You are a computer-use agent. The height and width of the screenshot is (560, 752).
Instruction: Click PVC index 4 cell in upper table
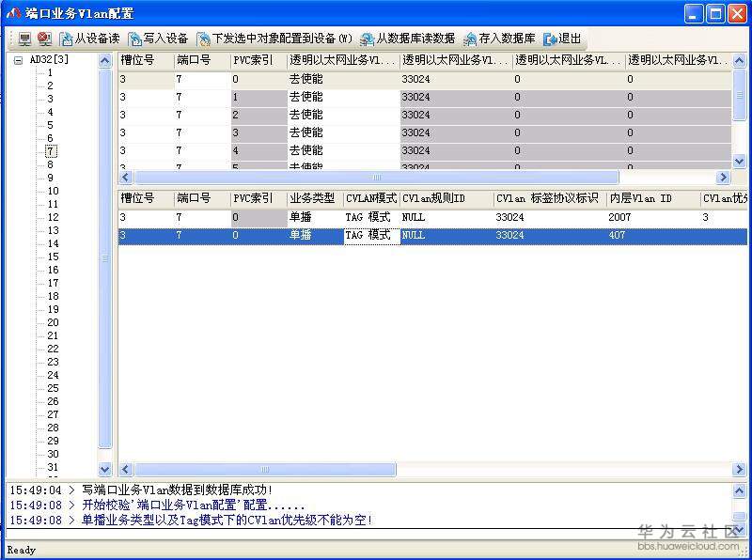258,150
